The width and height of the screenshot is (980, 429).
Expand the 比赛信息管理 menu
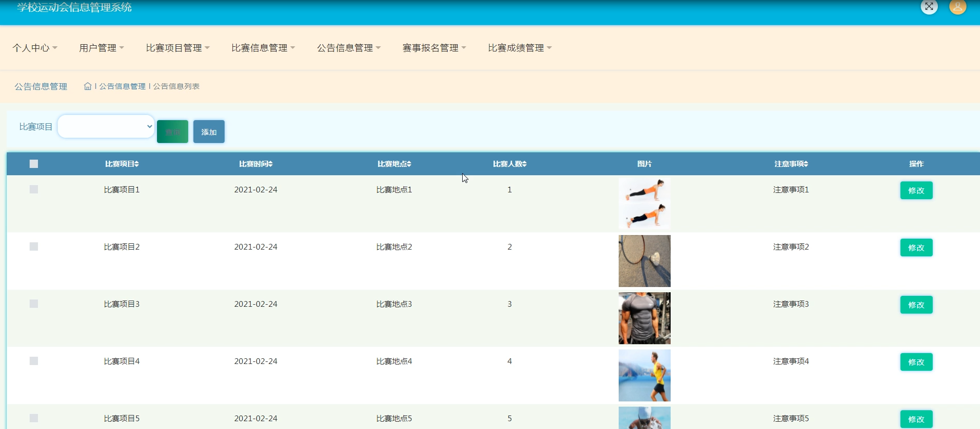[x=263, y=48]
